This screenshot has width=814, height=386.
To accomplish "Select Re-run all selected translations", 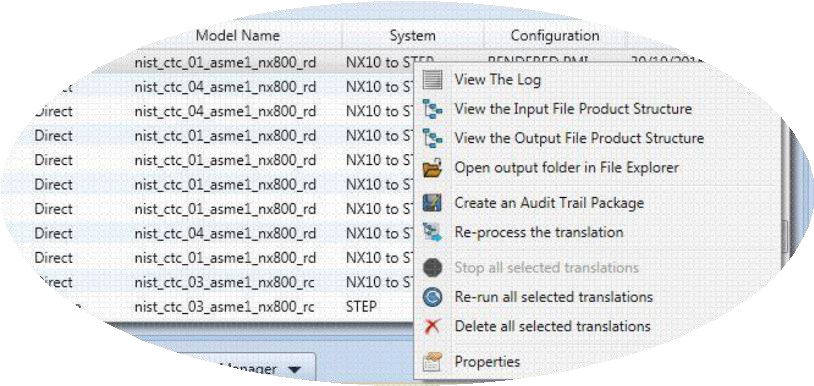I will (553, 297).
